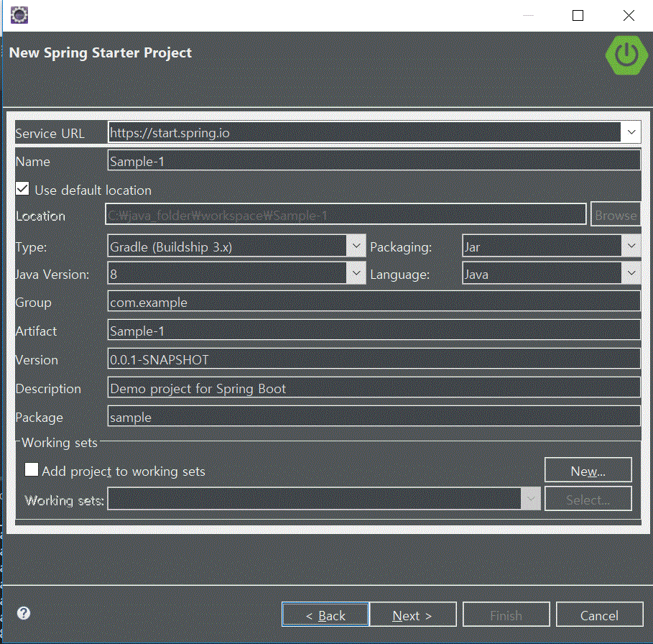The image size is (653, 644).
Task: Open the help question mark icon
Action: 24,613
